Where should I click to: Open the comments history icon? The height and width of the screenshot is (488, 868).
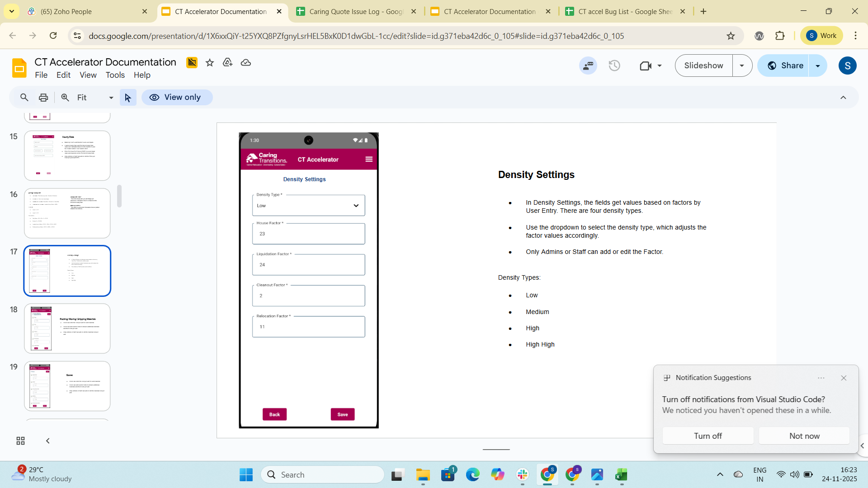click(x=588, y=66)
